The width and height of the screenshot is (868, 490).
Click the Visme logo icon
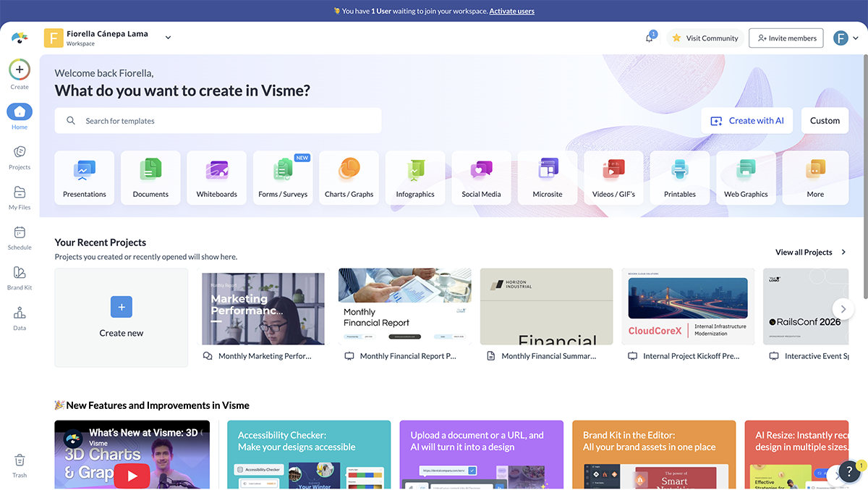20,38
